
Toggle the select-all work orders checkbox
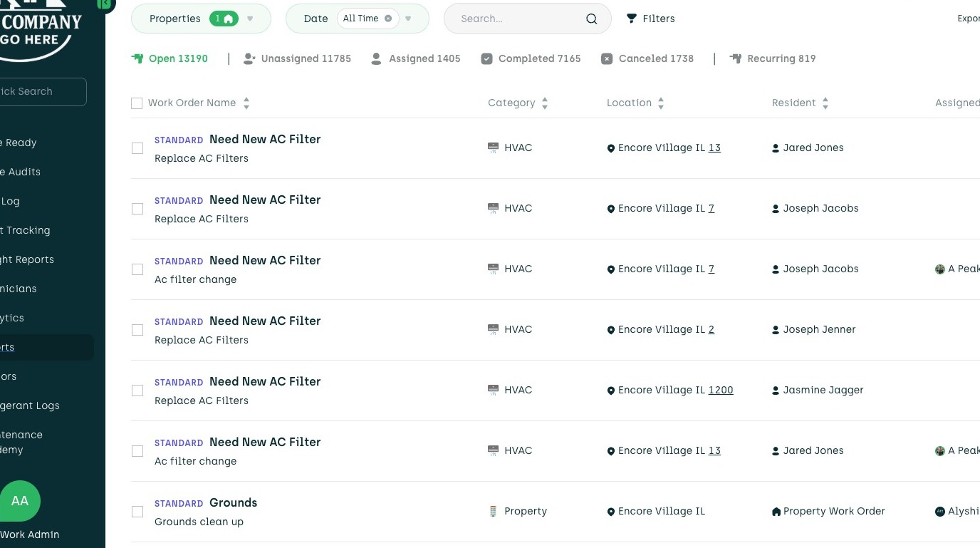[137, 103]
